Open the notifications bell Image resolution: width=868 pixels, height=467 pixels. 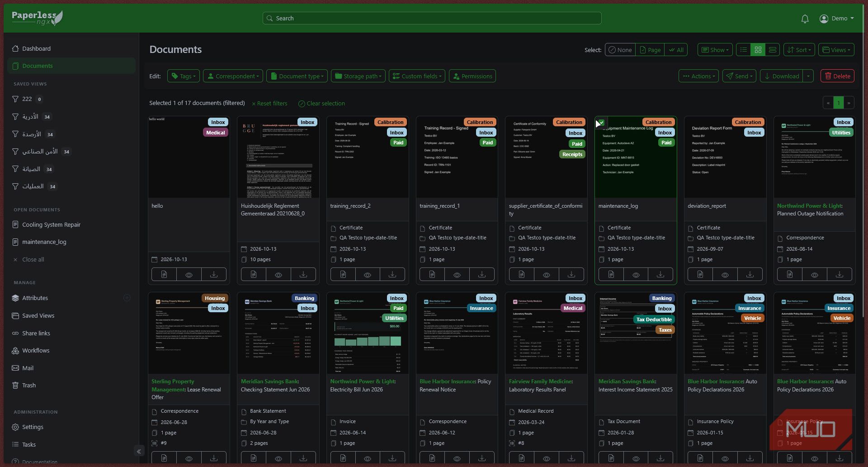point(805,19)
